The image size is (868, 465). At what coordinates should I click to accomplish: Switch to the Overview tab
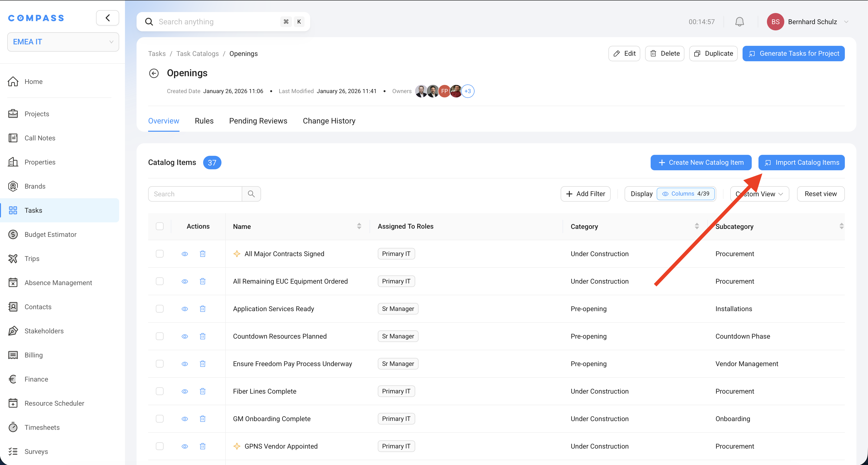pos(164,121)
